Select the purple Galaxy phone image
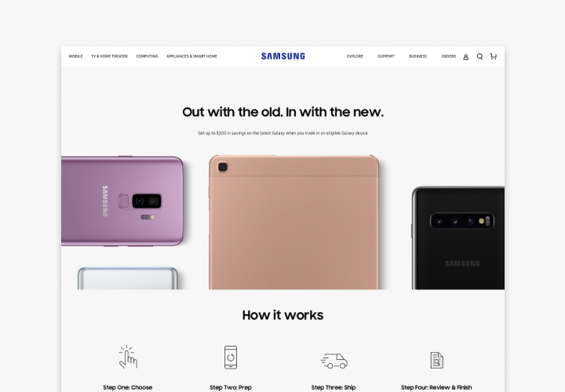565x392 pixels. [x=122, y=201]
